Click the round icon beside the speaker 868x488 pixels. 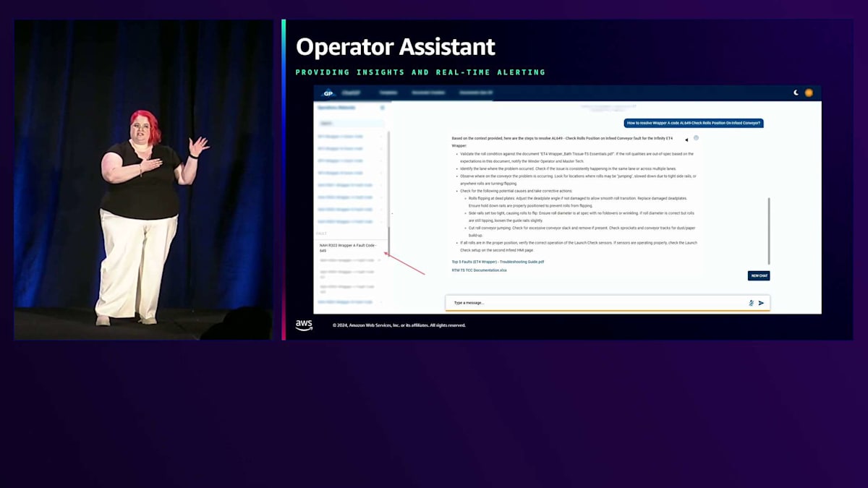(696, 137)
